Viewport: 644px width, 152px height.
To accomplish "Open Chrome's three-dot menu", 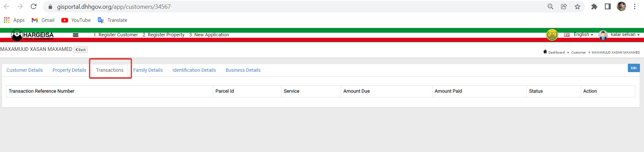I will 635,7.
